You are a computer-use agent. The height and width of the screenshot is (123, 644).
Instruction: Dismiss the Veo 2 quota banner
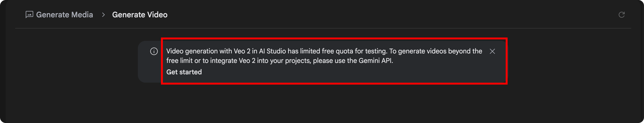(x=492, y=51)
